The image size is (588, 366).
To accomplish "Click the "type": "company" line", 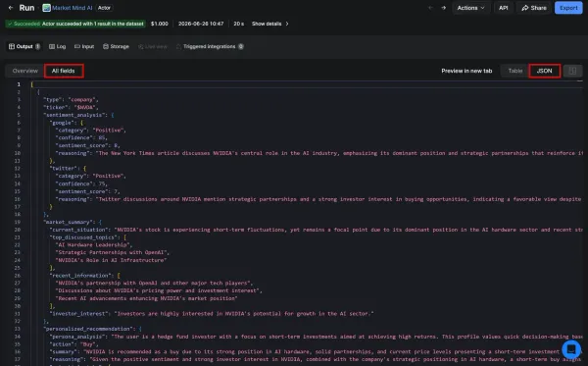I will point(71,99).
